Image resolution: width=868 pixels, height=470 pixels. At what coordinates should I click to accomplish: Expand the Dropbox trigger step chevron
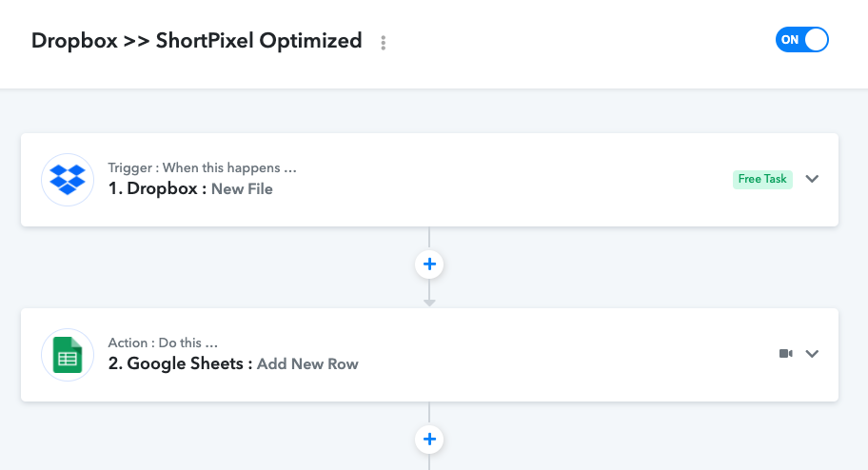(812, 179)
